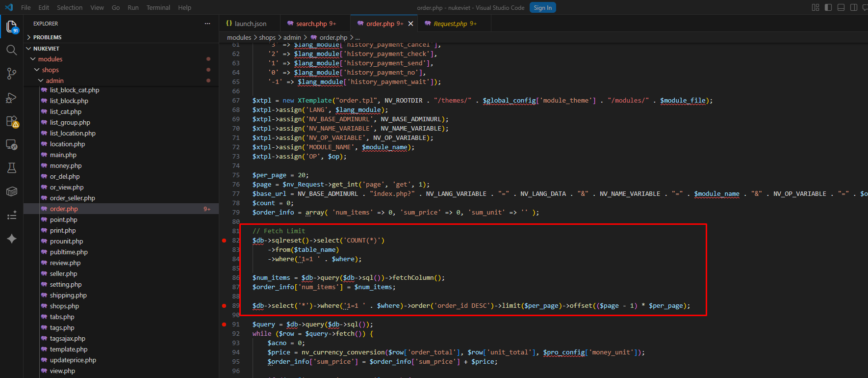Screen dimensions: 868x378
Task: Select order.php in explorer tree
Action: (x=121, y=209)
